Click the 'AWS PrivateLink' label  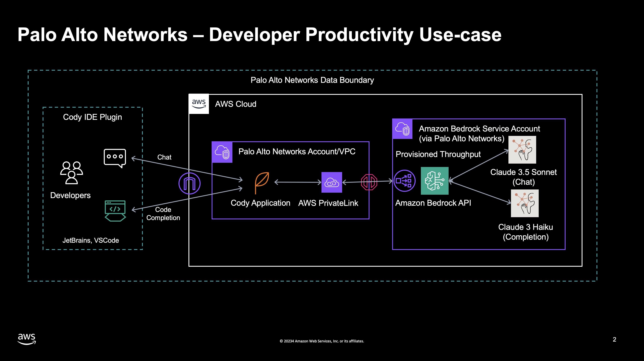pyautogui.click(x=328, y=203)
